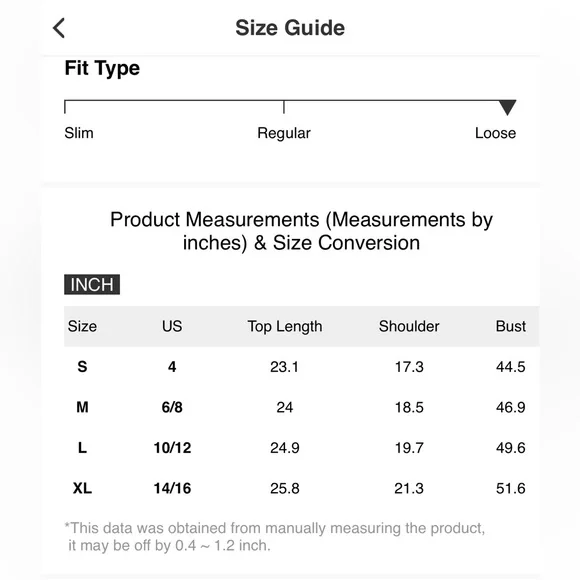Image resolution: width=580 pixels, height=580 pixels.
Task: Click the Regular fit label
Action: 284,133
